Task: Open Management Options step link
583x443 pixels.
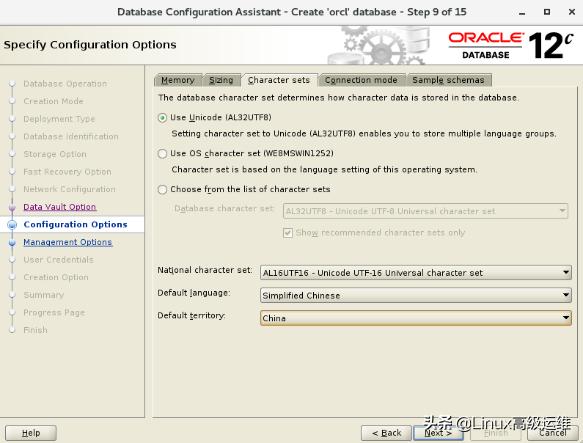Action: click(68, 242)
